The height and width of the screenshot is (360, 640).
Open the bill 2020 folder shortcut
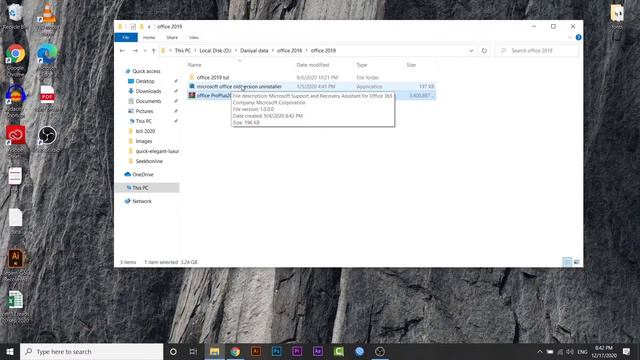pos(145,131)
